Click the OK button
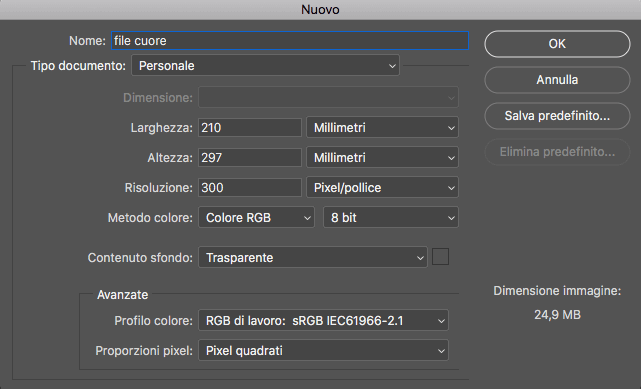 coord(557,44)
